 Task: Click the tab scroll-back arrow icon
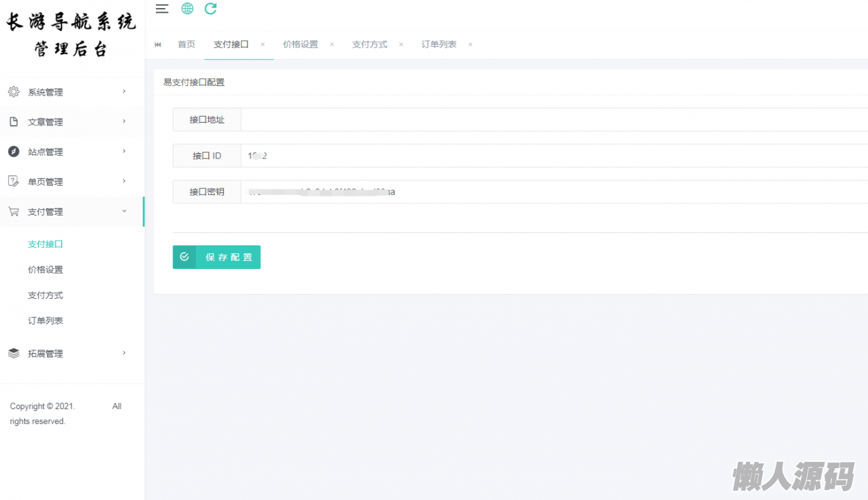click(158, 45)
